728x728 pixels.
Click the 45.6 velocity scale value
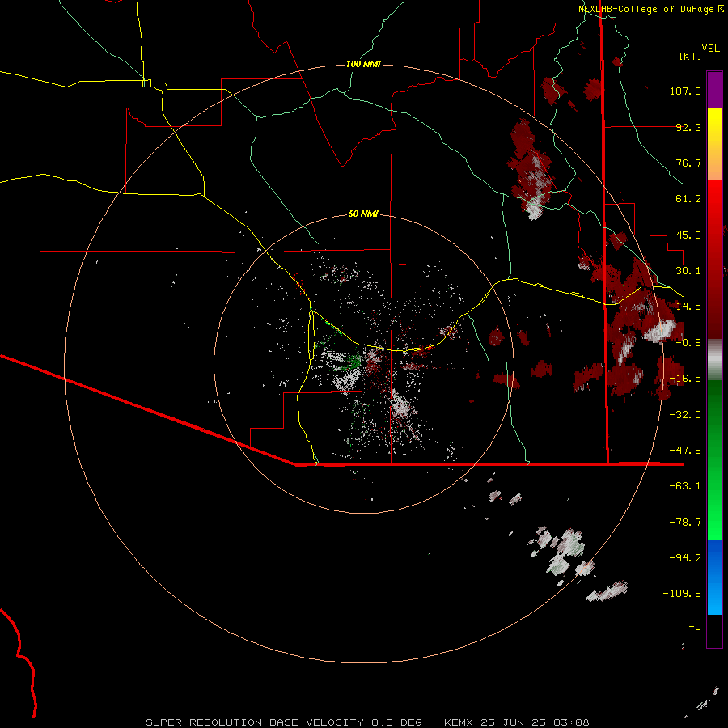pyautogui.click(x=688, y=235)
